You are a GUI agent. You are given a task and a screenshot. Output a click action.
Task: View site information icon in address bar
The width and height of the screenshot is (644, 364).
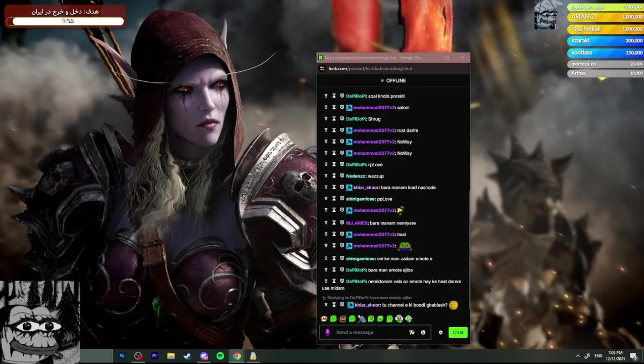point(322,68)
